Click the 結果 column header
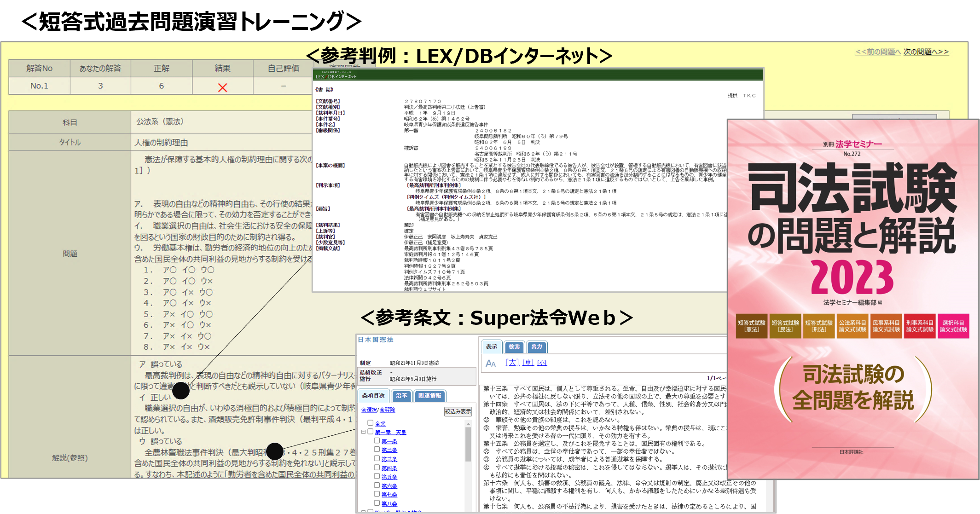Screen dimensions: 980x514 pos(222,68)
